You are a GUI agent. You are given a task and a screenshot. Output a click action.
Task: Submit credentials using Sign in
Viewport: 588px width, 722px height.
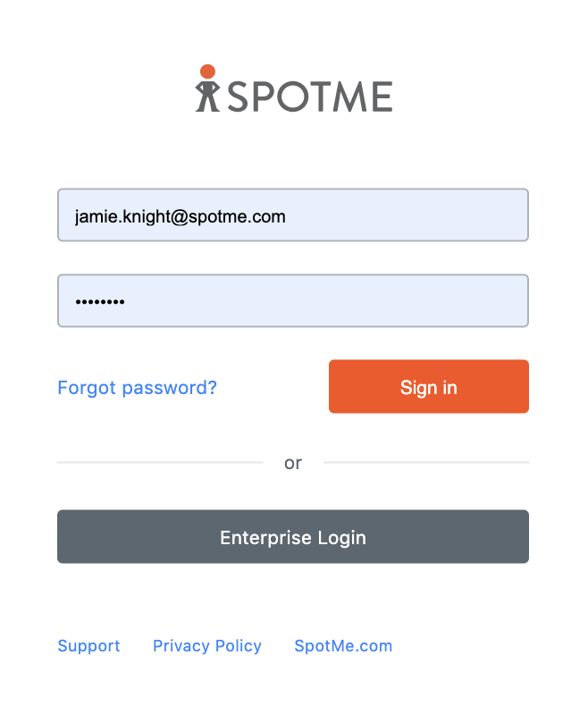(429, 386)
